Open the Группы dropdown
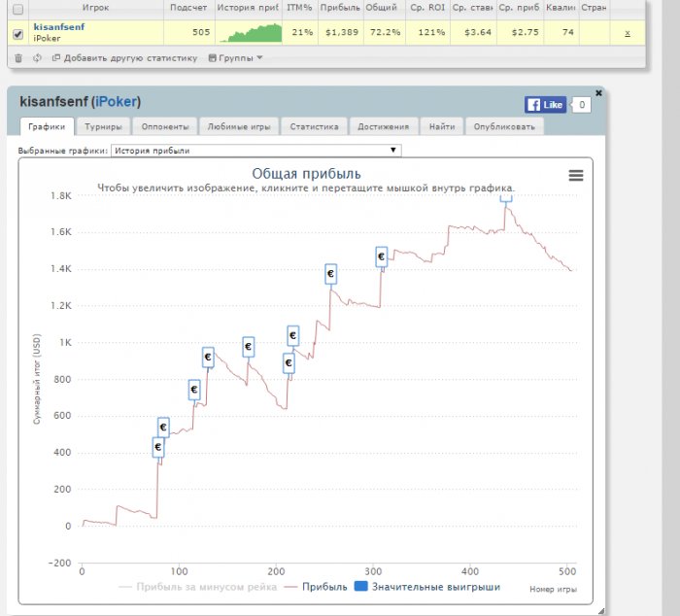The height and width of the screenshot is (616, 680). 235,57
